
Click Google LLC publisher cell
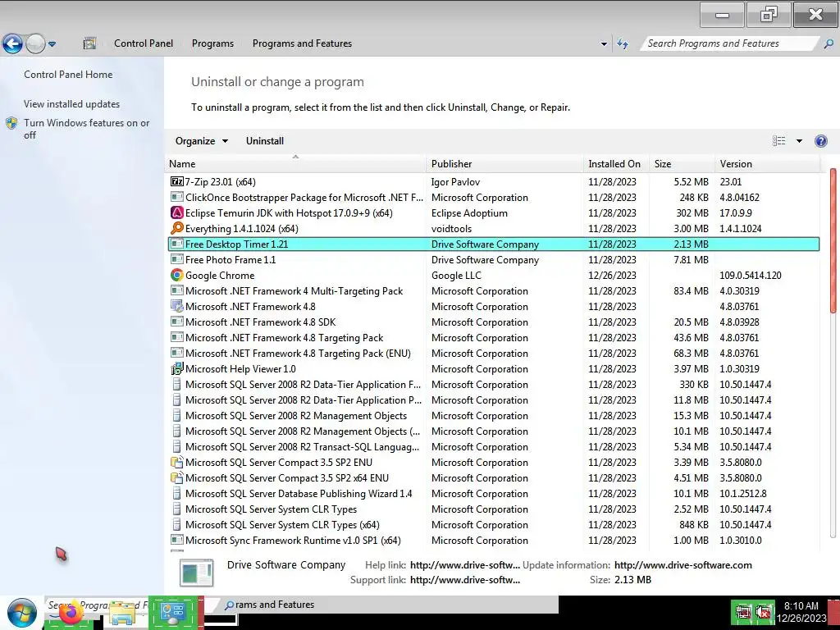pyautogui.click(x=456, y=276)
